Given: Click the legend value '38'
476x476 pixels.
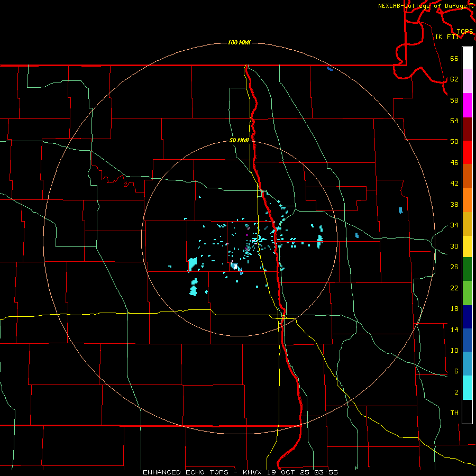Looking at the screenshot, I should (x=454, y=204).
